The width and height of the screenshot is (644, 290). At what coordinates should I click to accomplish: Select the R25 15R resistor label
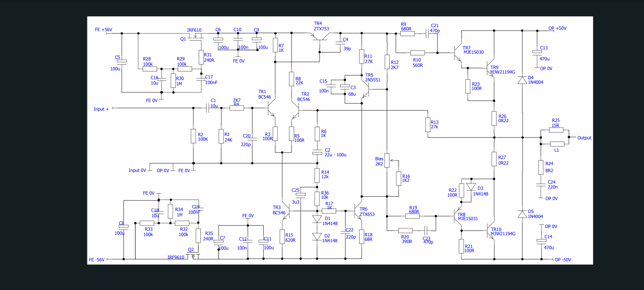[x=556, y=123]
